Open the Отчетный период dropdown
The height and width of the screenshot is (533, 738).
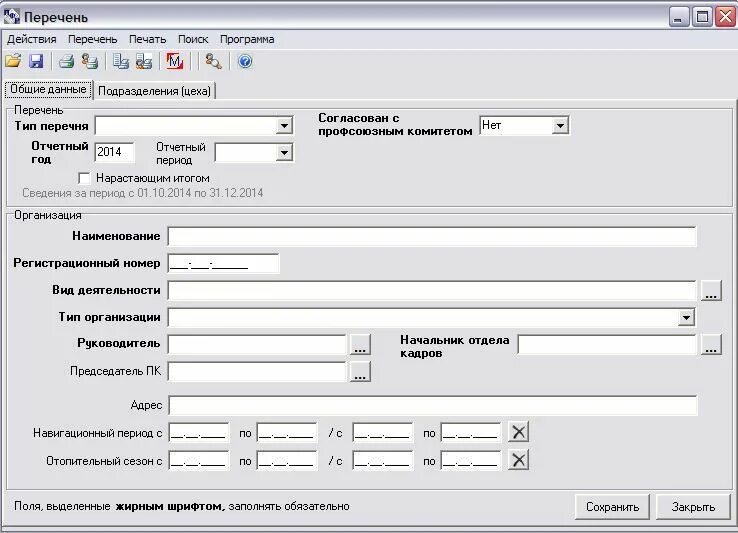coord(284,153)
